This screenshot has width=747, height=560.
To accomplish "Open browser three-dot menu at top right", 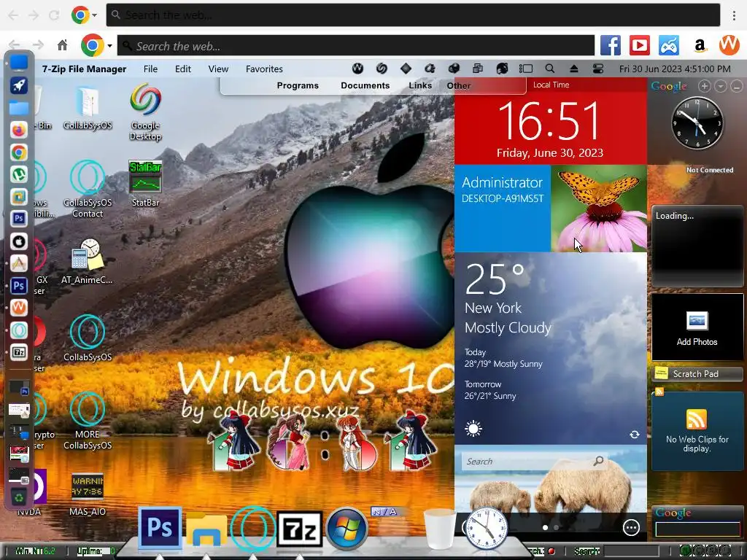I will coord(734,15).
